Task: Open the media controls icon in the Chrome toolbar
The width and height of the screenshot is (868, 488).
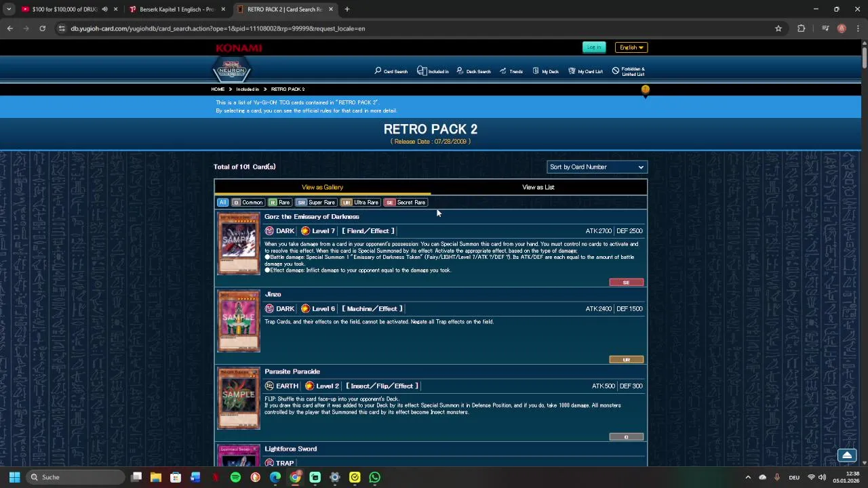Action: pyautogui.click(x=825, y=28)
